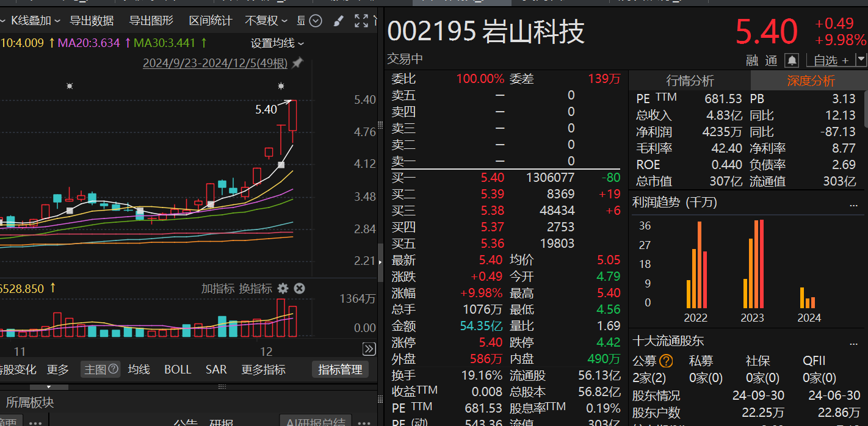This screenshot has height=426, width=868.
Task: Select the 持股变化 indicator tab
Action: (x=18, y=369)
